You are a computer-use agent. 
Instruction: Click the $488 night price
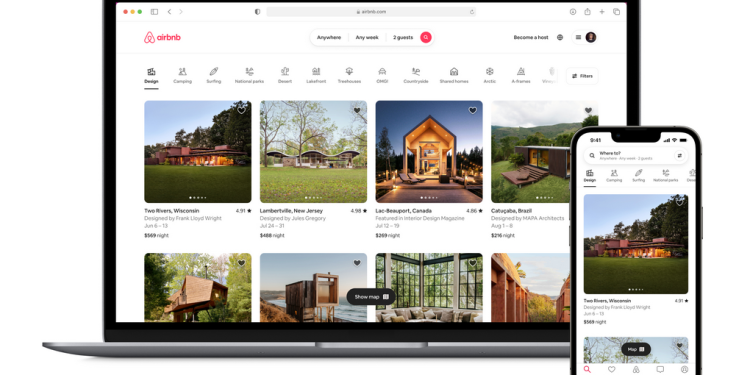[x=272, y=235]
